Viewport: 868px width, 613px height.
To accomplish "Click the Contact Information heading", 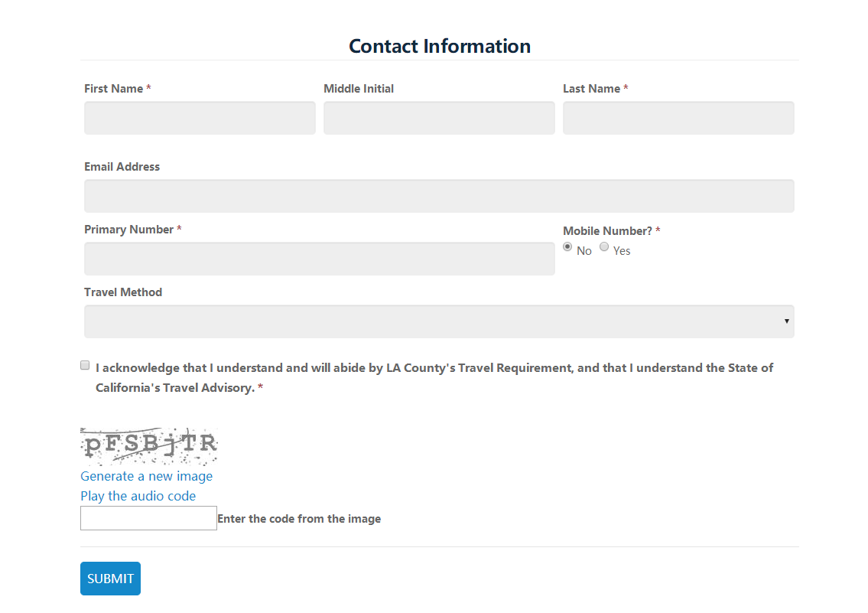I will click(440, 46).
